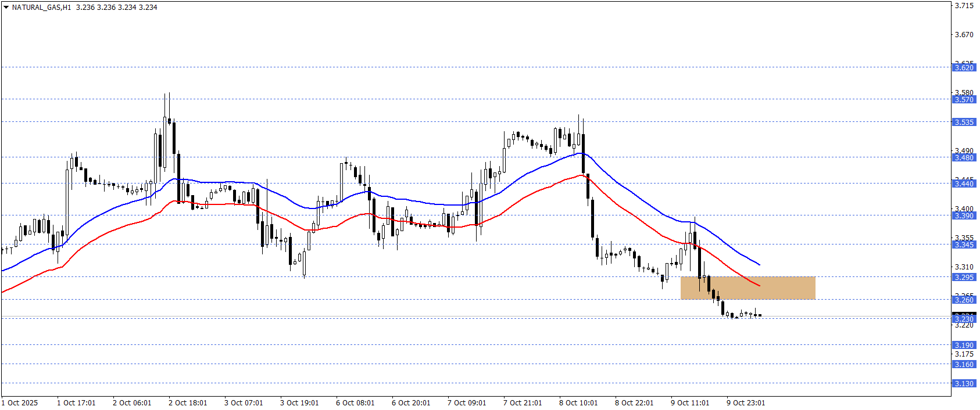Select the 9 Oct 23:01 time marker
The image size is (980, 410).
[x=746, y=403]
